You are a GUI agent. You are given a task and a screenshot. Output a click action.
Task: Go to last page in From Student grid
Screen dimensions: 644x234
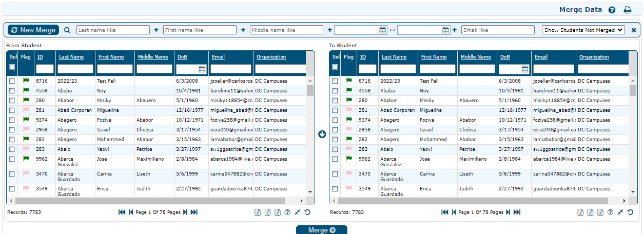pos(194,212)
